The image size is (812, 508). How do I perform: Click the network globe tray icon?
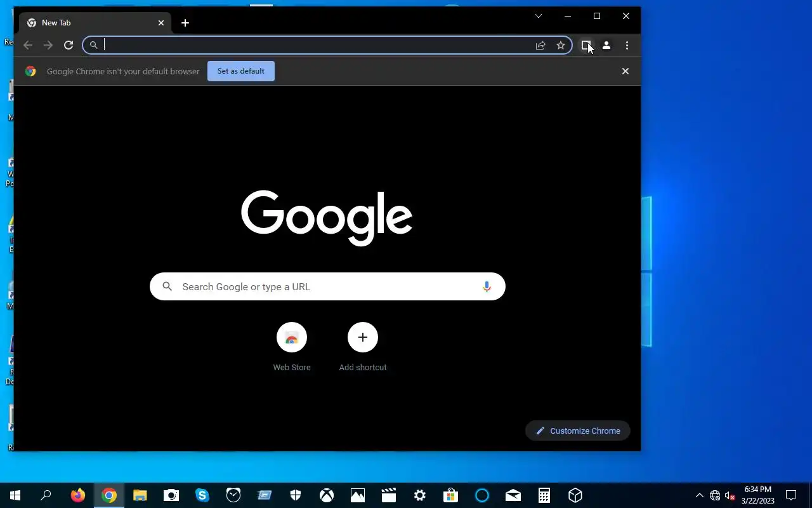pyautogui.click(x=715, y=495)
